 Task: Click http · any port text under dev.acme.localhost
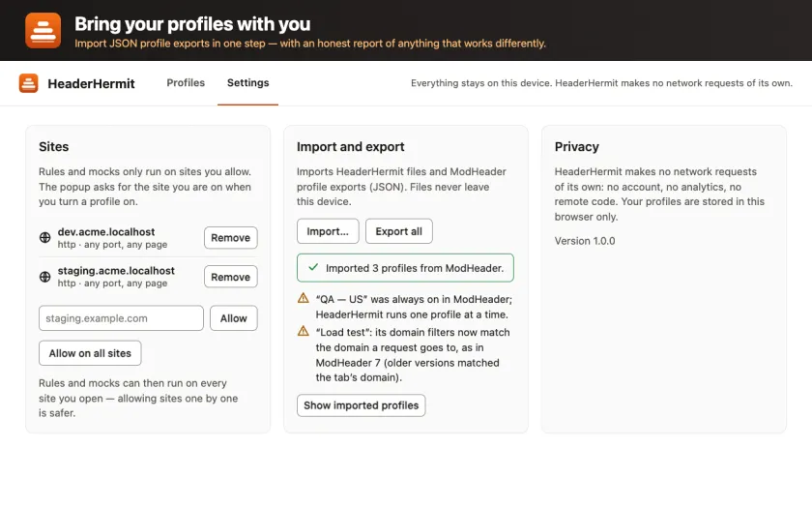[112, 245]
